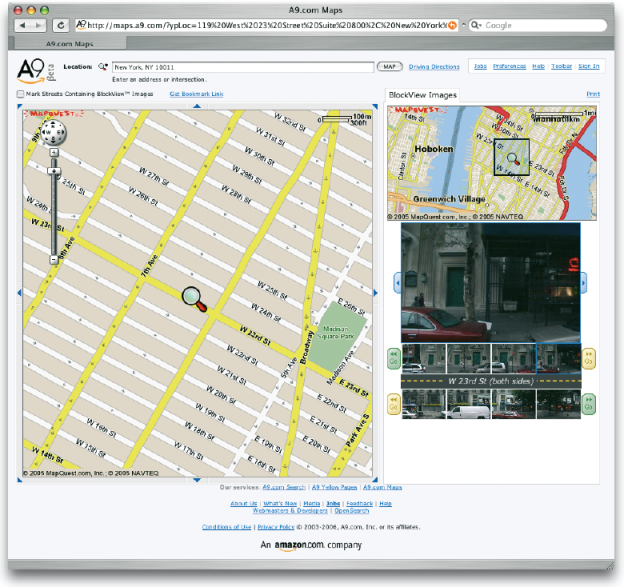This screenshot has height=587, width=624.
Task: Zoom out with the minus button
Action: 54,259
